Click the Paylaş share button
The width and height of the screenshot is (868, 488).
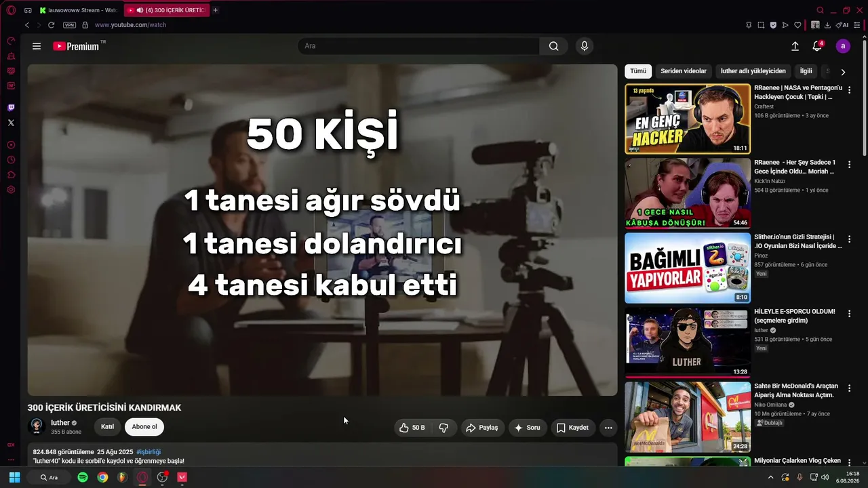tap(482, 428)
